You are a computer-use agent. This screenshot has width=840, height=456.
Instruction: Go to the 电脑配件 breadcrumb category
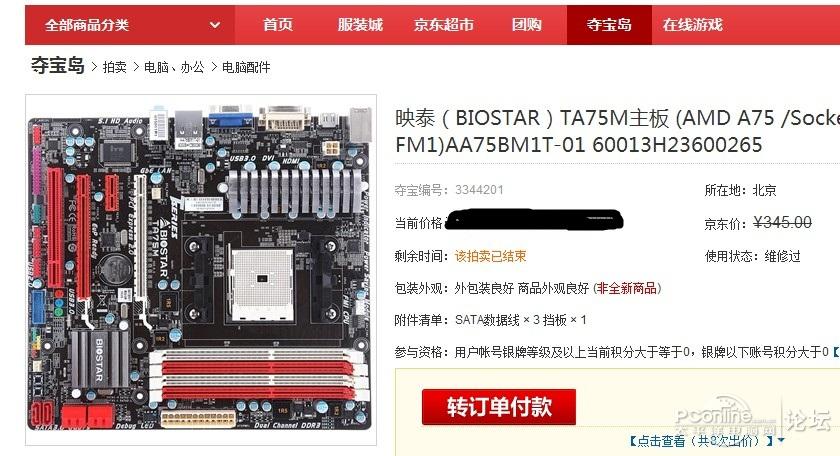click(246, 67)
